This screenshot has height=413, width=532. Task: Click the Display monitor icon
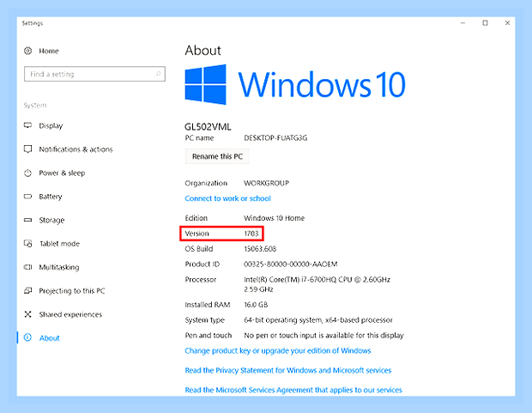pos(27,125)
